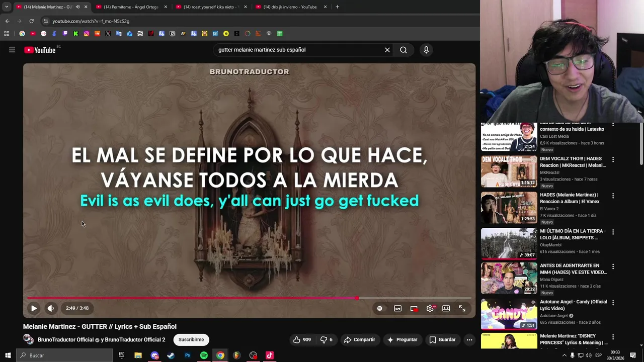Dislike the video showing 6
The height and width of the screenshot is (362, 644).
pyautogui.click(x=327, y=340)
